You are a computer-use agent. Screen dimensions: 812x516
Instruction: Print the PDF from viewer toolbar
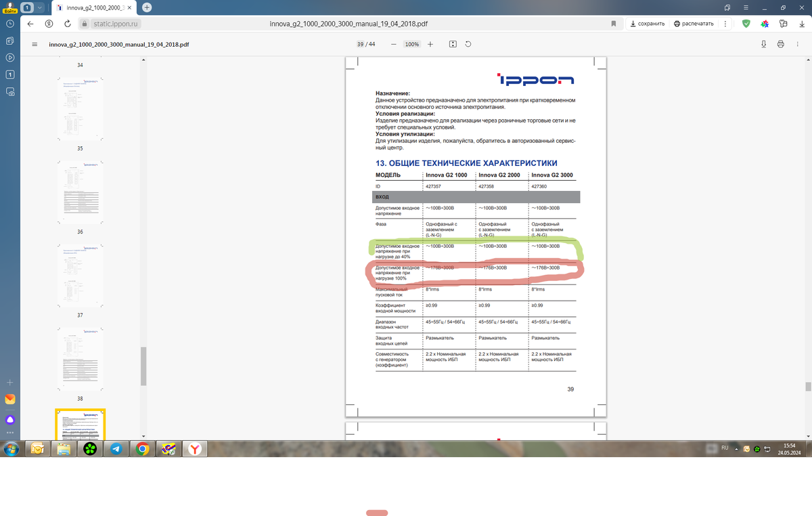point(780,44)
